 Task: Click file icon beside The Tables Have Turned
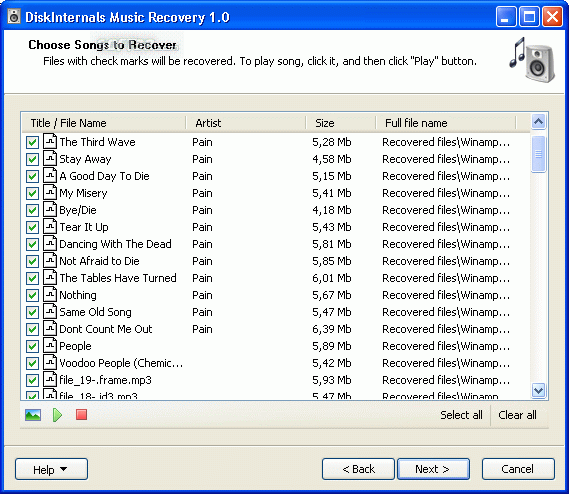50,277
